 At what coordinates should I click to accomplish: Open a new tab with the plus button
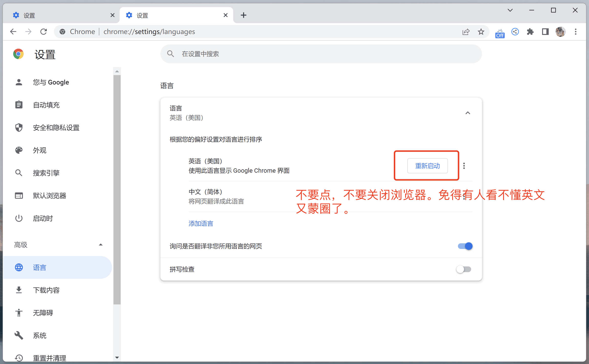click(x=243, y=15)
